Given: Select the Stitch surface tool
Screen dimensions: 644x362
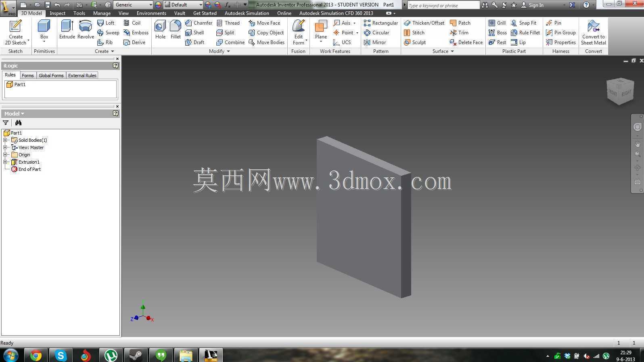Looking at the screenshot, I should tap(414, 33).
